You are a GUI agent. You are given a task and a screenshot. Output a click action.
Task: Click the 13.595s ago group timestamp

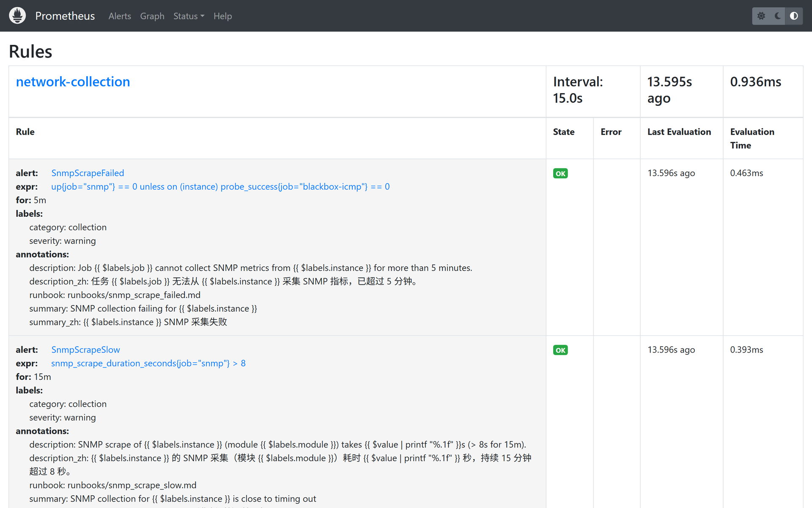[669, 90]
